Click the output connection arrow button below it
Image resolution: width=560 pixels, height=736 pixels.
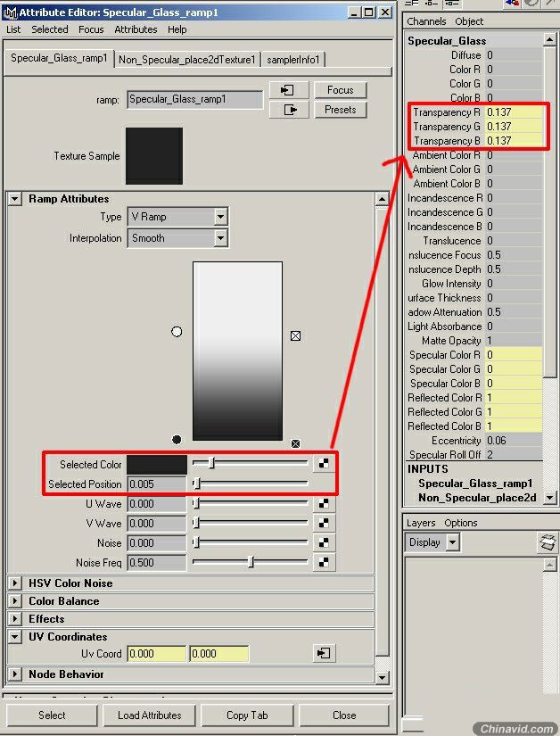coord(289,110)
